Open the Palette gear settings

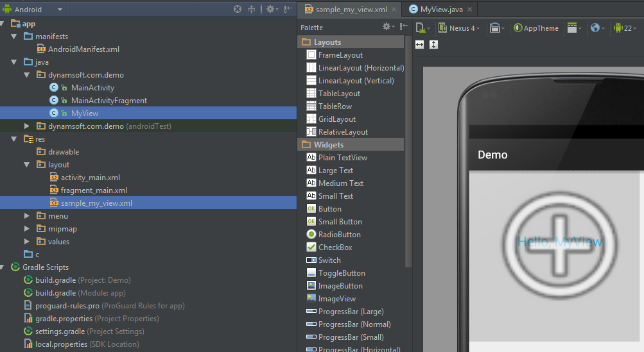coord(387,27)
